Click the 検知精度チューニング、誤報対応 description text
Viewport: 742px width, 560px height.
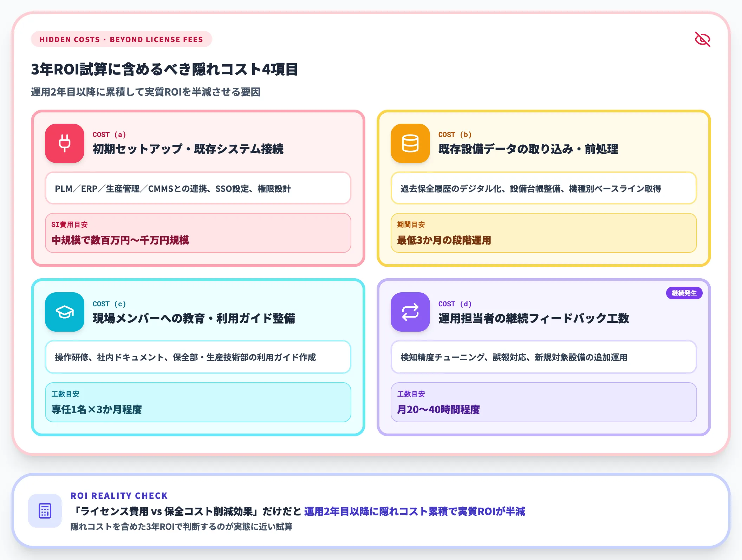click(514, 357)
